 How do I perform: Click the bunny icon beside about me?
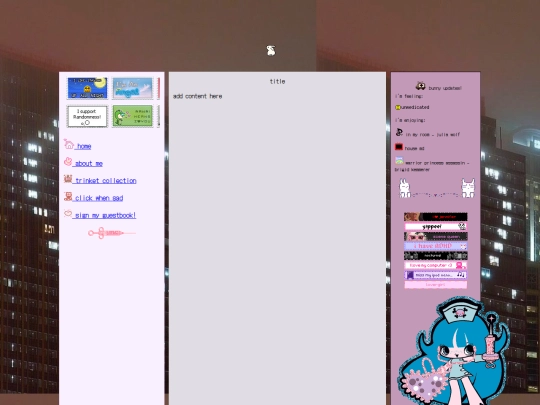point(68,161)
